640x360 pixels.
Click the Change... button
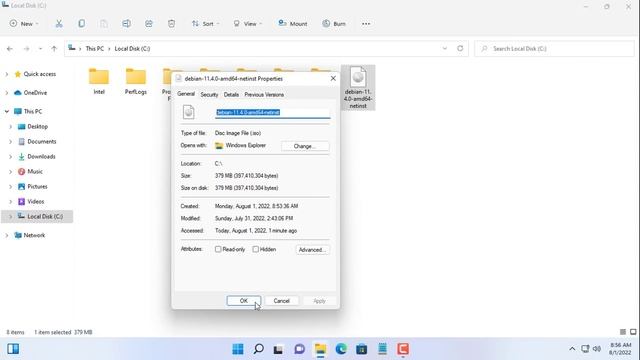305,146
